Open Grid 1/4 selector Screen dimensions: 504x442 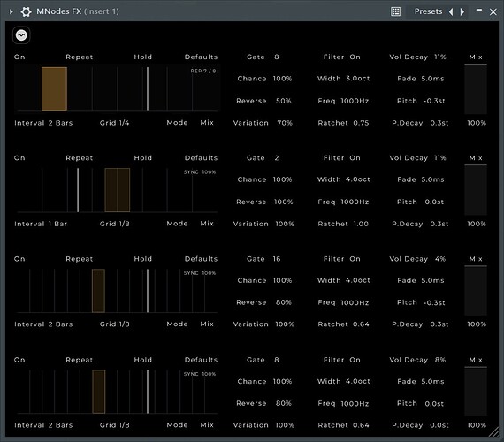point(114,123)
